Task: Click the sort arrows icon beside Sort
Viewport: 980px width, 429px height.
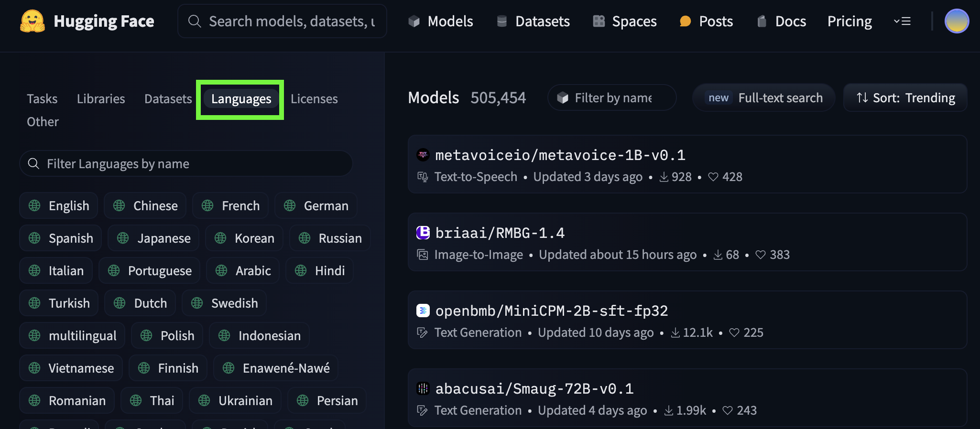Action: click(862, 97)
